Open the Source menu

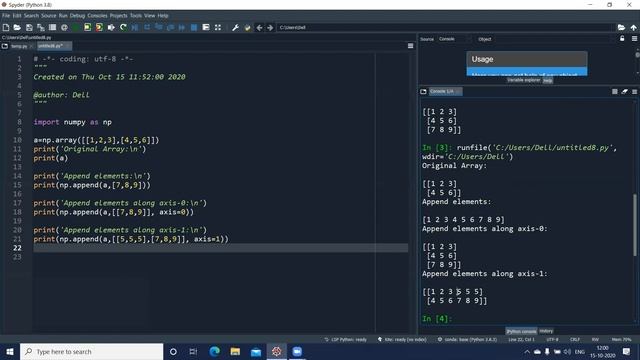point(49,16)
